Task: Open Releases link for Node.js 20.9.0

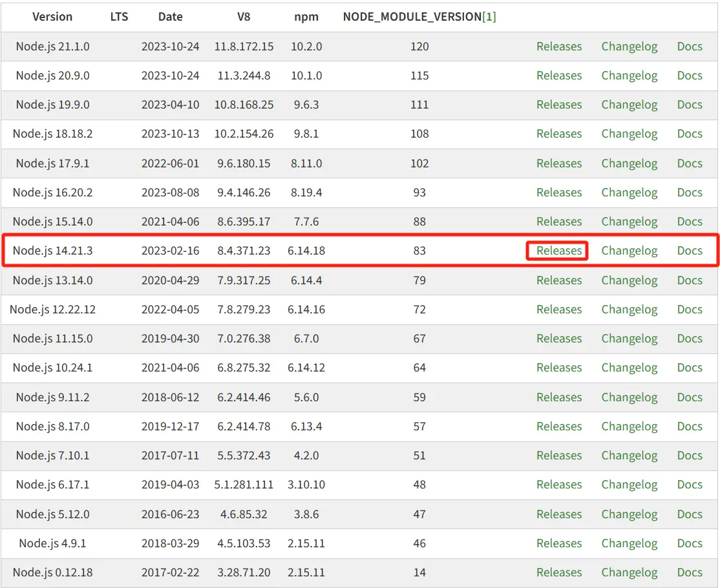Action: pyautogui.click(x=559, y=76)
